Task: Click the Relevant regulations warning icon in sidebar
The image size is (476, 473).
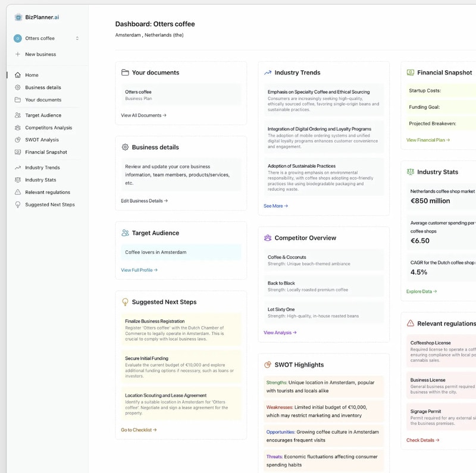Action: tap(18, 192)
